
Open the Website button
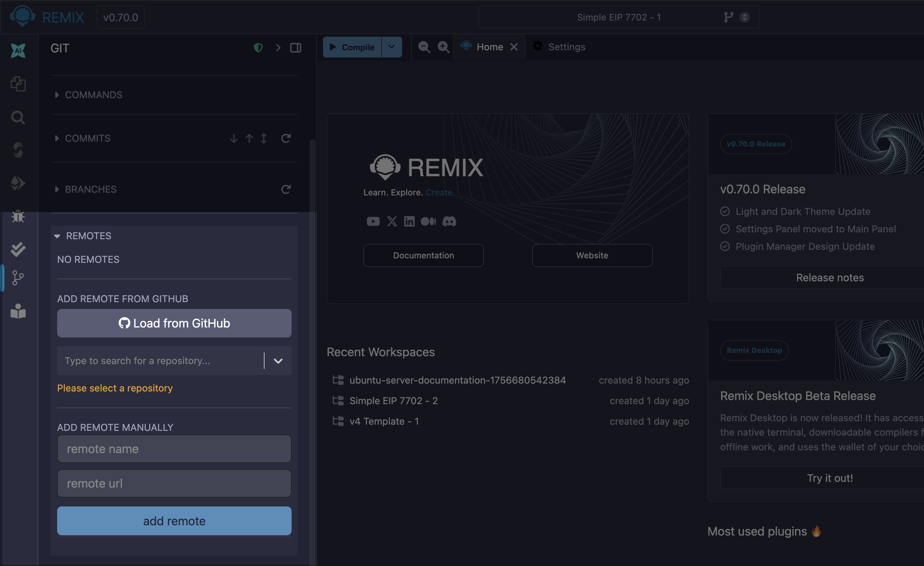click(592, 255)
